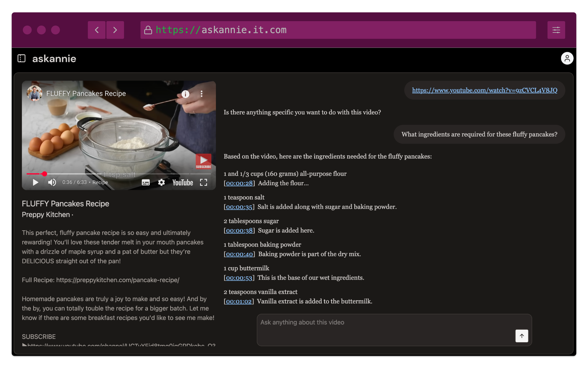The image size is (588, 368).
Task: Open browser settings sliders icon
Action: [x=556, y=30]
